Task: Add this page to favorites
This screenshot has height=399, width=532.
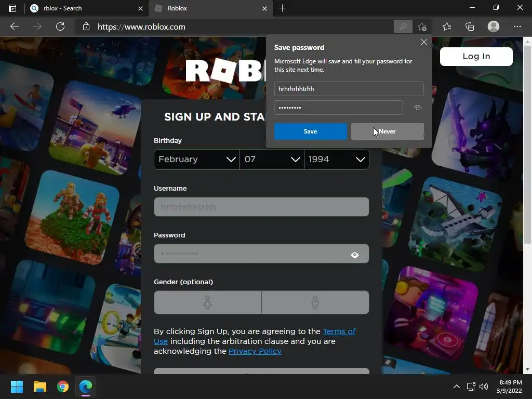Action: (422, 26)
